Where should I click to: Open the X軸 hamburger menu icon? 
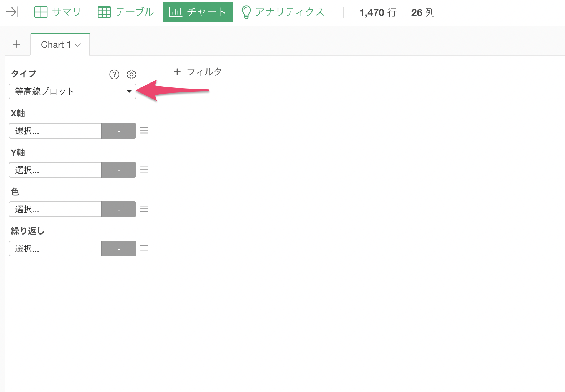click(144, 131)
